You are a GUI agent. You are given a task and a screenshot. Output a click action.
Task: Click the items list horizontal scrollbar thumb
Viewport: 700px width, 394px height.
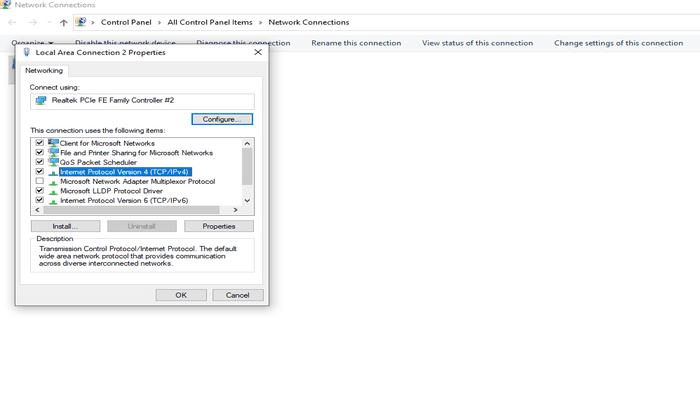pyautogui.click(x=131, y=210)
